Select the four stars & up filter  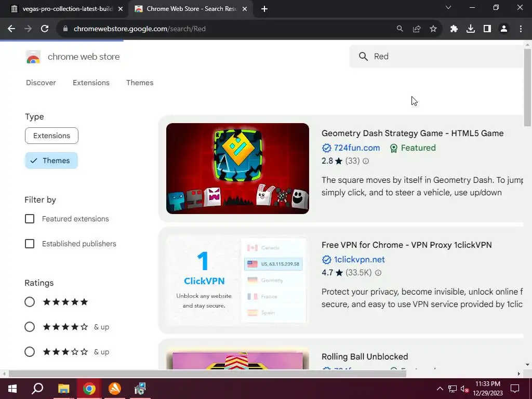pos(30,327)
